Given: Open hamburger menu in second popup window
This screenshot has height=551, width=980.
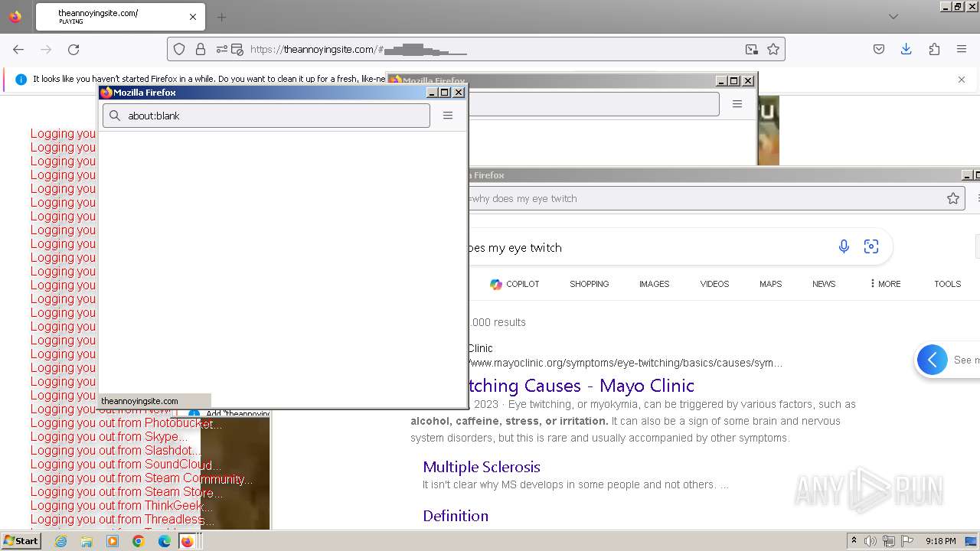Looking at the screenshot, I should coord(737,104).
